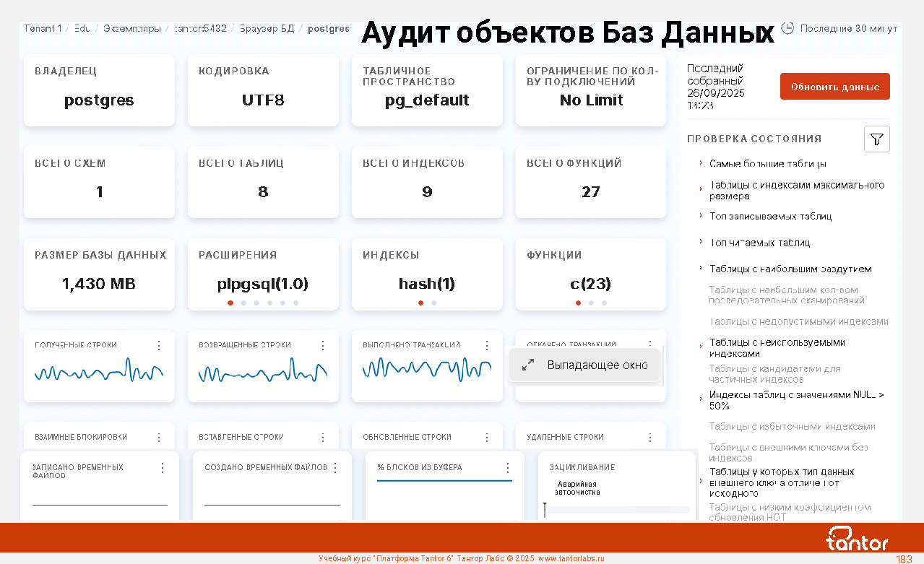924x564 pixels.
Task: Open three-dot menu on Возвращенные строки card
Action: (323, 345)
